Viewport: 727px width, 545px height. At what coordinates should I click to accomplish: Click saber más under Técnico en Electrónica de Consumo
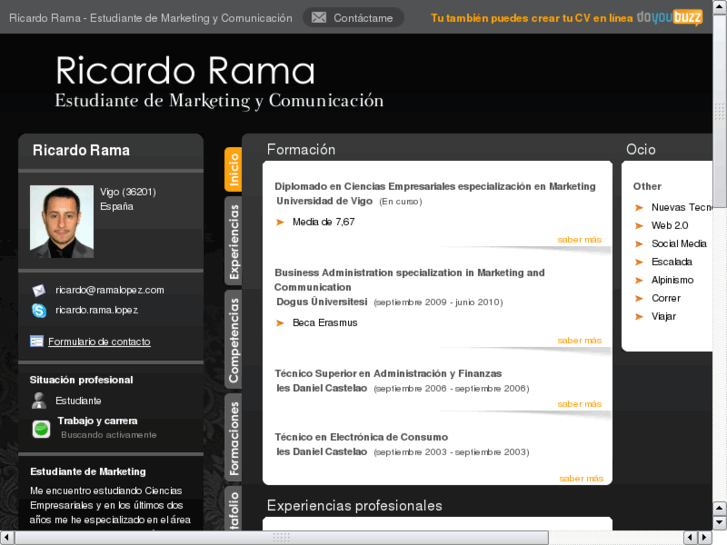coord(581,478)
